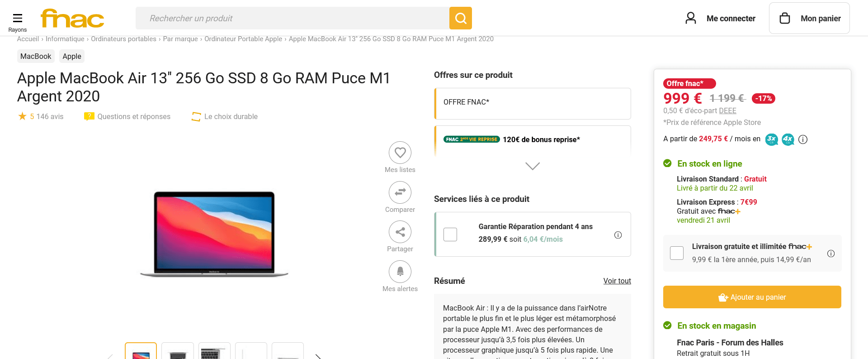Click the Comparer arrows icon
This screenshot has width=868, height=359.
pos(400,192)
